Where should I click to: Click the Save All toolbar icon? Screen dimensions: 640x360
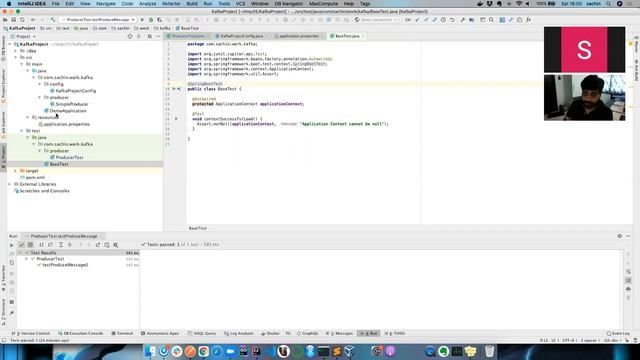tap(13, 20)
